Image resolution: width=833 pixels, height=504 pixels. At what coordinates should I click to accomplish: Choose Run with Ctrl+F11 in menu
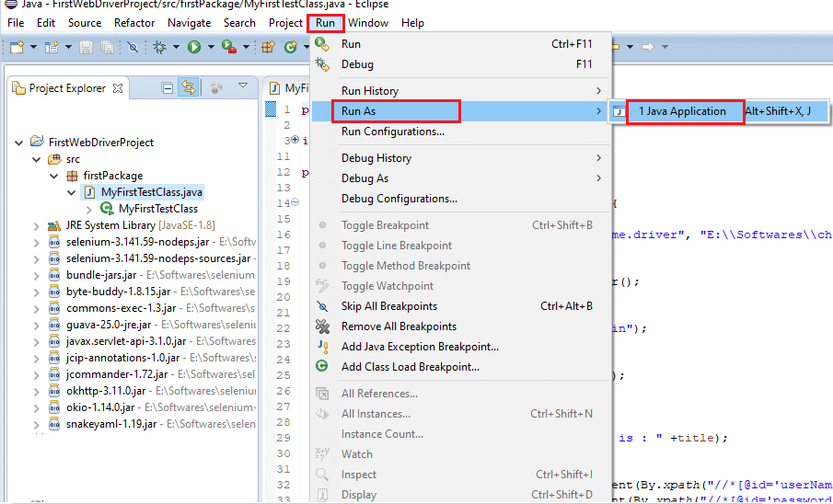point(461,44)
